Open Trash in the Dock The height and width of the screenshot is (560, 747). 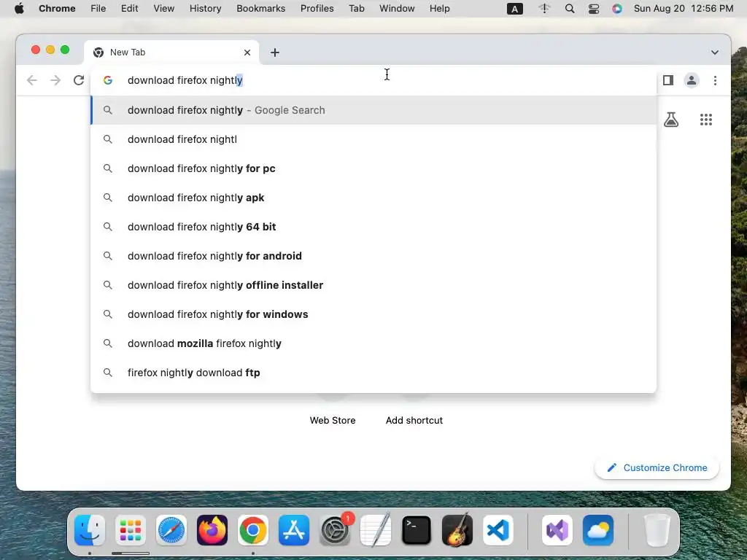click(657, 530)
